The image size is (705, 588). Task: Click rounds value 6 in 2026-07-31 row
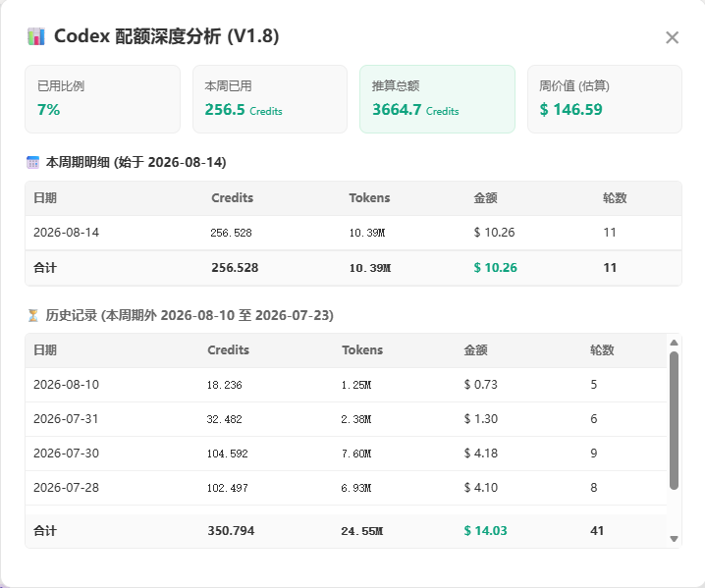point(593,419)
